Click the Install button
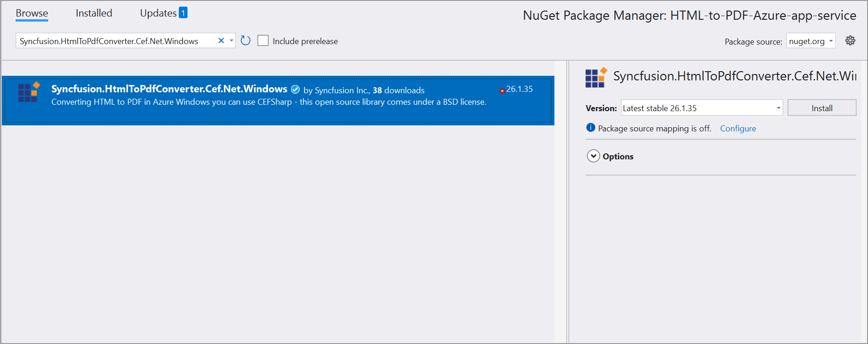Screen dimensions: 868x344 pyautogui.click(x=822, y=108)
